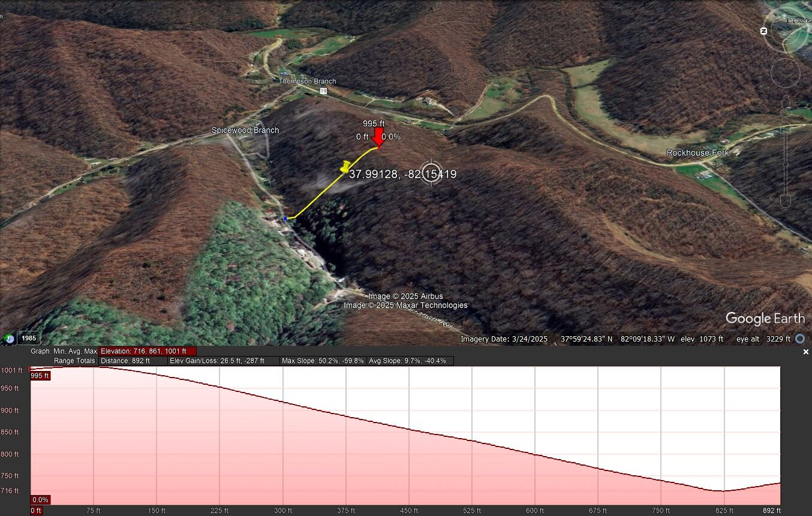The width and height of the screenshot is (812, 516).
Task: Click center of the look-around compass ring
Action: click(786, 31)
